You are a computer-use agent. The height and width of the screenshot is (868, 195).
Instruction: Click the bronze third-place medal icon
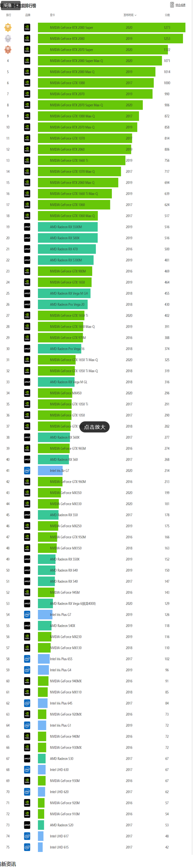point(8,50)
